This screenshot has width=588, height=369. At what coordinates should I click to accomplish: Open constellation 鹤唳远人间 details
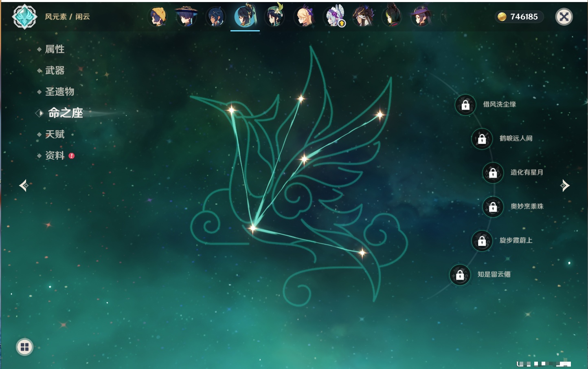[x=516, y=138]
